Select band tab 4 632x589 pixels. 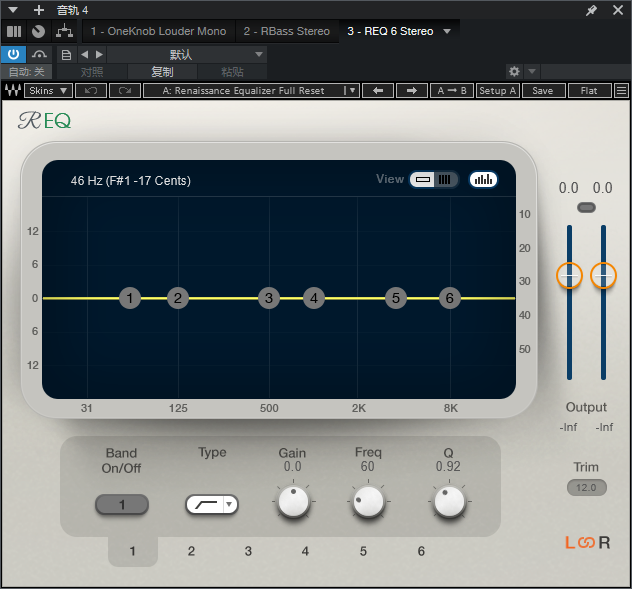tap(306, 551)
